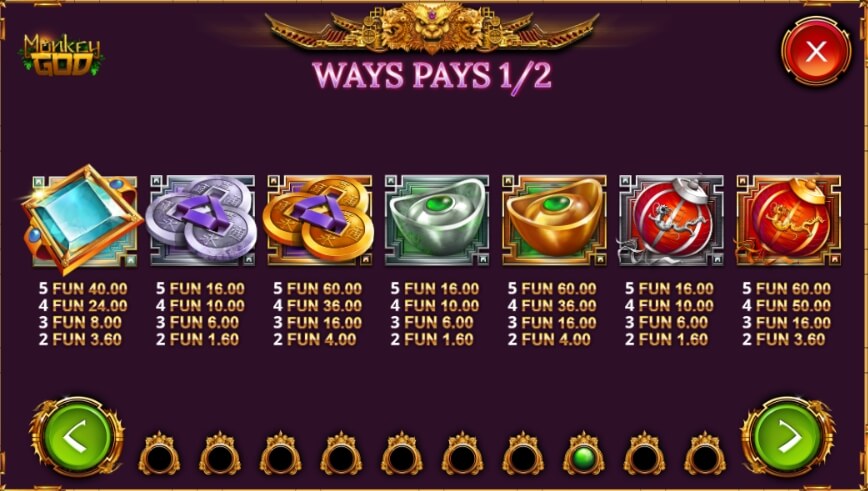Select the fifth page indicator dot
Viewport: 868px width, 491px height.
[x=402, y=454]
